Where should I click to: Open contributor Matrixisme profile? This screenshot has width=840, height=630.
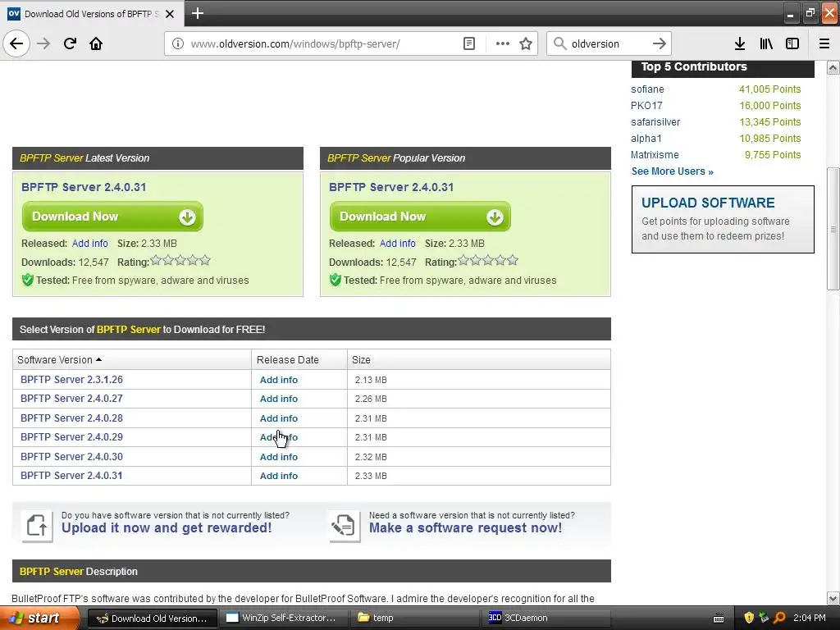(x=655, y=155)
